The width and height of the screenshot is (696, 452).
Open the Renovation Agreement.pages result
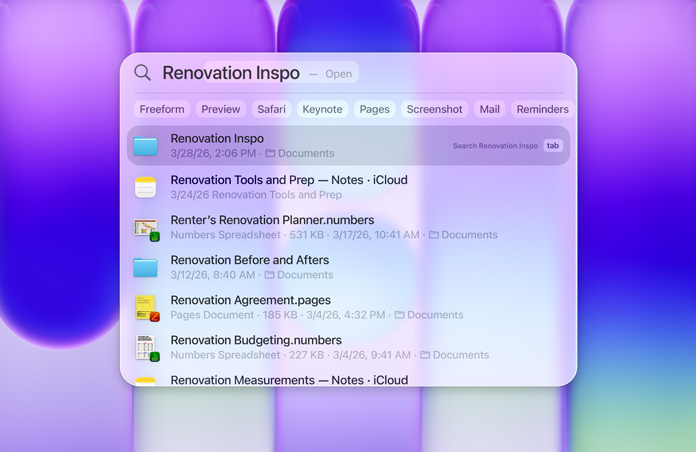(x=250, y=300)
